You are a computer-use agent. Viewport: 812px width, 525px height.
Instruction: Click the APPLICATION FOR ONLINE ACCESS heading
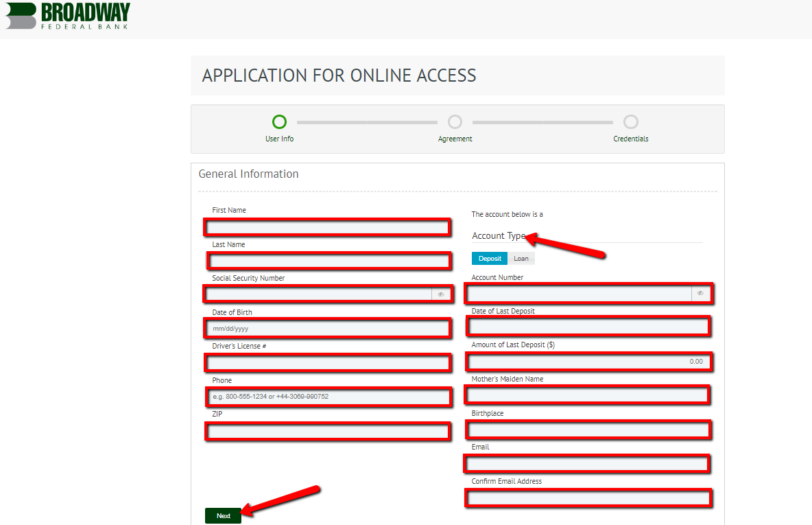tap(339, 75)
